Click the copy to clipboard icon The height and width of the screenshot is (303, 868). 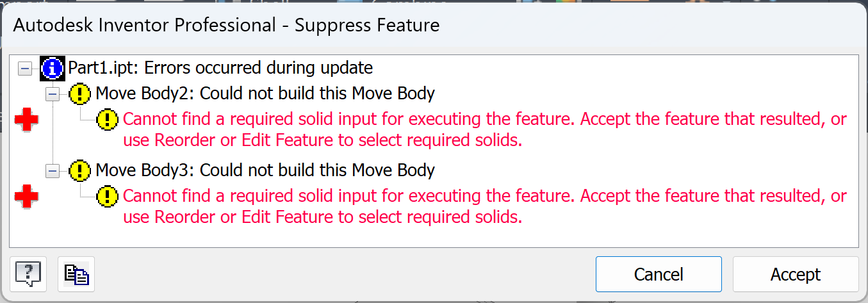click(76, 274)
